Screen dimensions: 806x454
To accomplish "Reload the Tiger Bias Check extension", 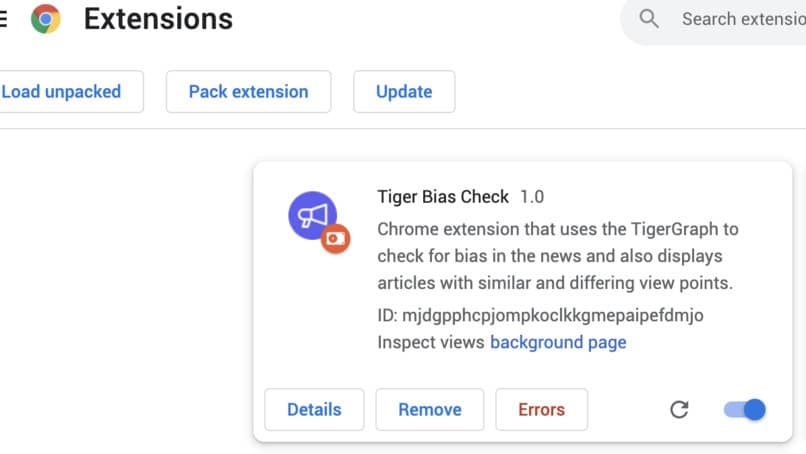I will pyautogui.click(x=679, y=410).
